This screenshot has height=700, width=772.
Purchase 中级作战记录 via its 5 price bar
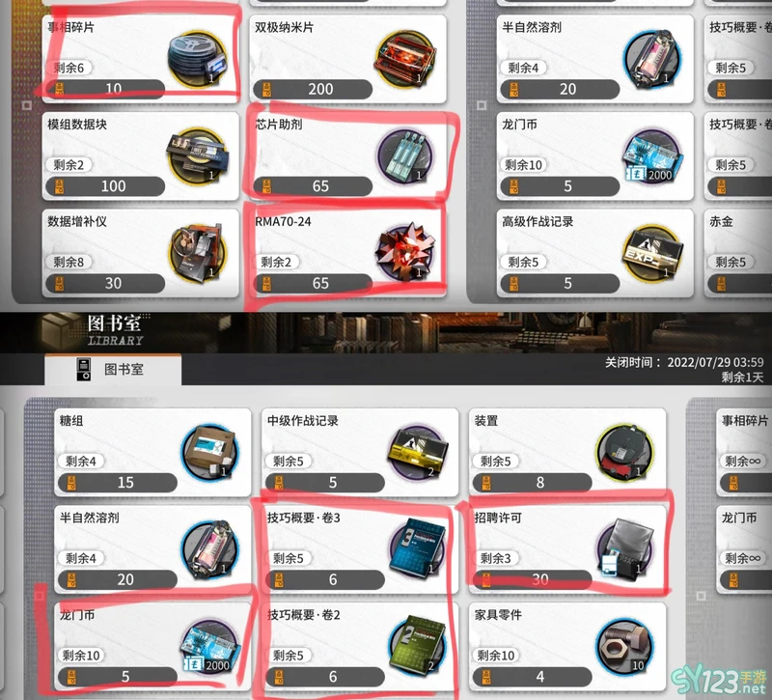click(x=324, y=482)
